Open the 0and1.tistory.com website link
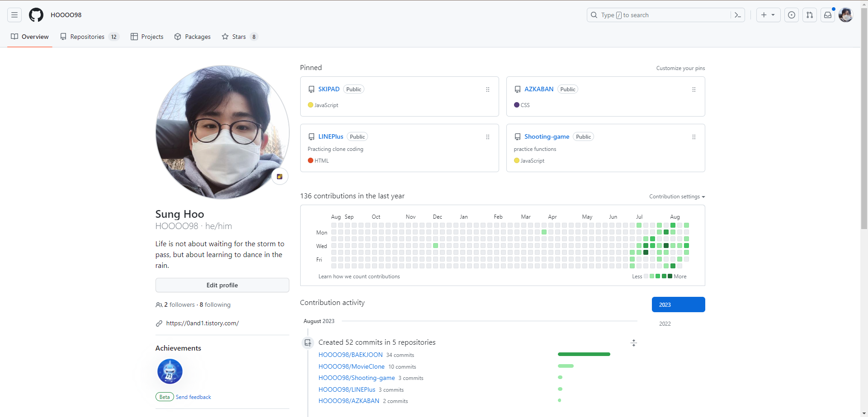 [x=203, y=323]
